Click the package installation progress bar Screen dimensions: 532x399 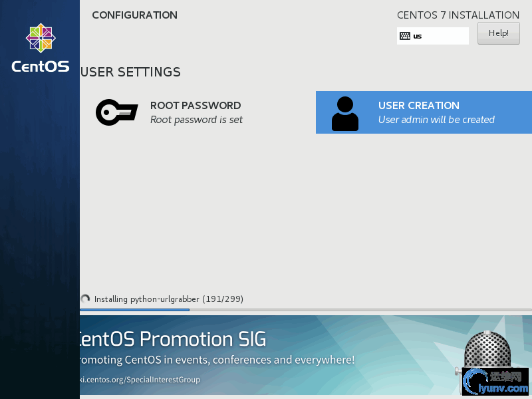point(306,310)
